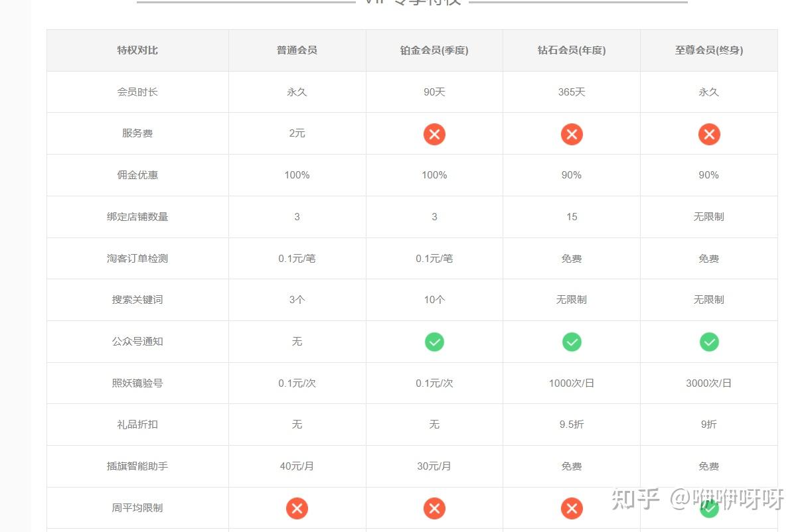This screenshot has width=804, height=532.
Task: Click red X for 铂金会员 周平均限制
Action: (x=434, y=508)
